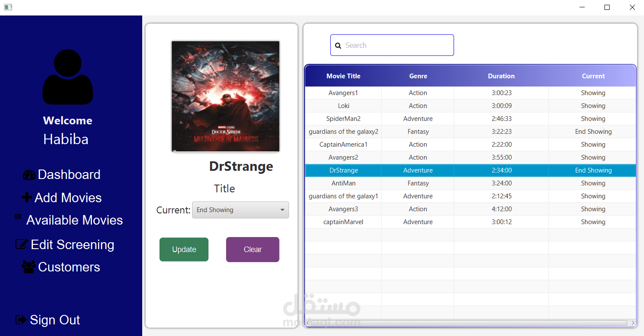Image resolution: width=644 pixels, height=336 pixels.
Task: Click duration 3:00:12 cell
Action: pyautogui.click(x=501, y=222)
